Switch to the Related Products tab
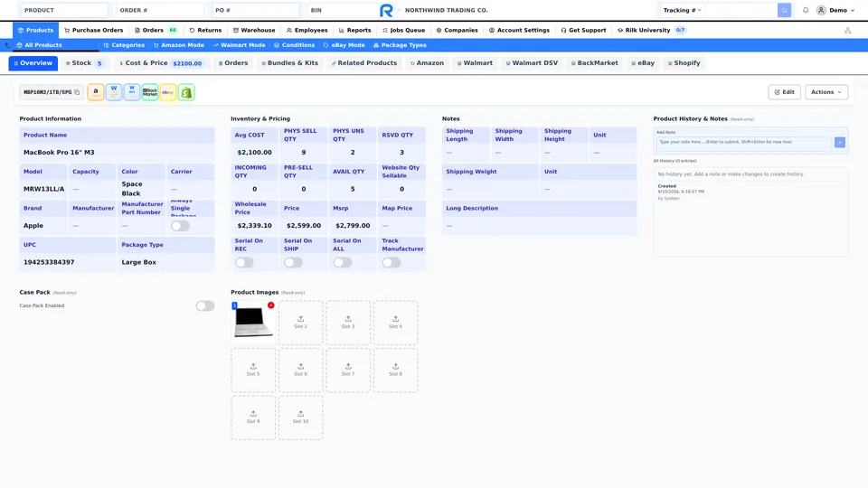This screenshot has width=868, height=488. point(364,63)
